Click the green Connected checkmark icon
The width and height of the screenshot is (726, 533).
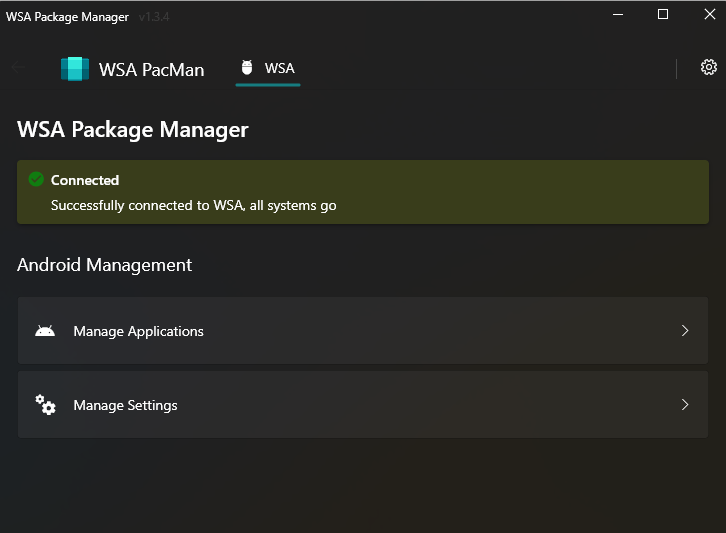(36, 180)
